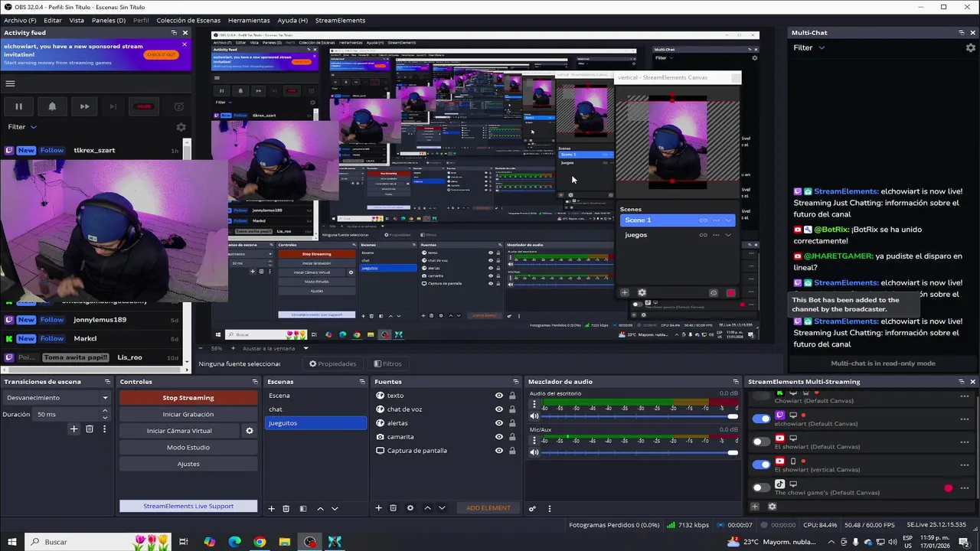Pop out the Multi-Chat dock
Screen dimensions: 980x551
[x=962, y=33]
